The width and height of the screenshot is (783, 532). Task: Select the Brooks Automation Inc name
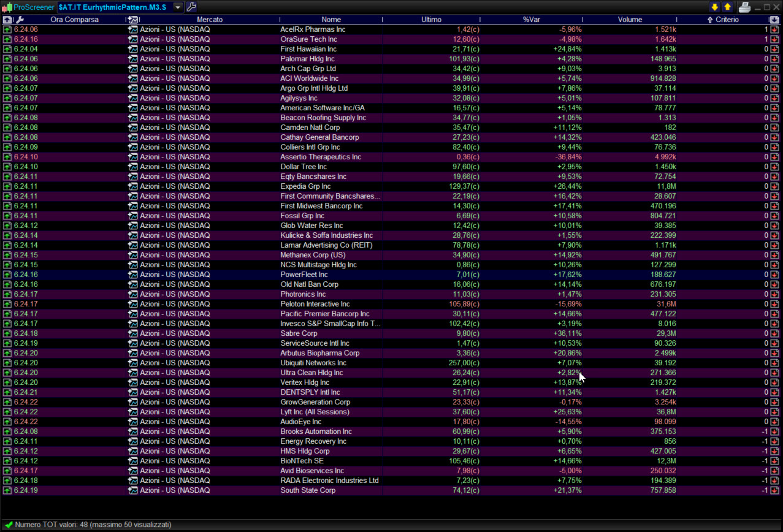tap(316, 431)
